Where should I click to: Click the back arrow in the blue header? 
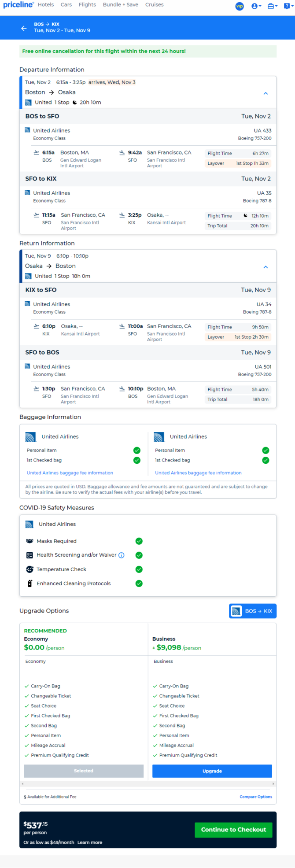point(24,28)
